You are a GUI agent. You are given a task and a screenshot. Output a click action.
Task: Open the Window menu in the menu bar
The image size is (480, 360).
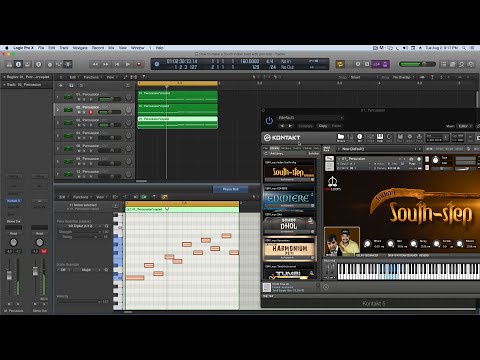138,48
